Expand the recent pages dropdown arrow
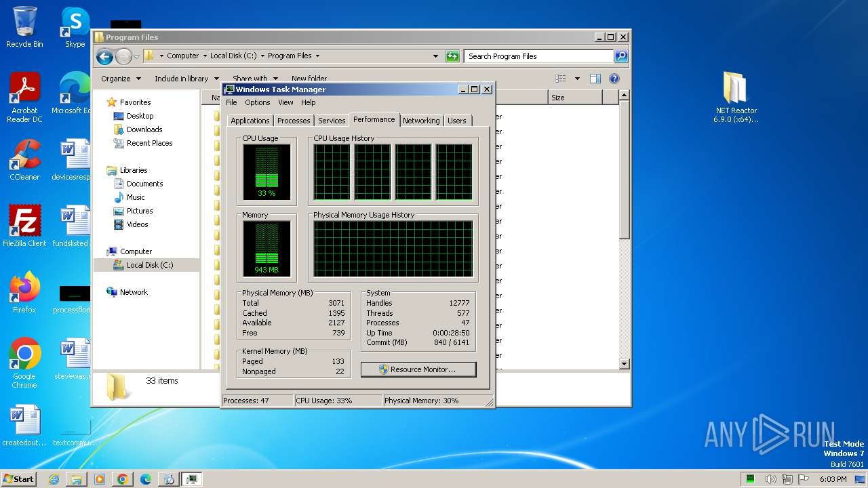Viewport: 868px width, 488px height. [x=136, y=56]
